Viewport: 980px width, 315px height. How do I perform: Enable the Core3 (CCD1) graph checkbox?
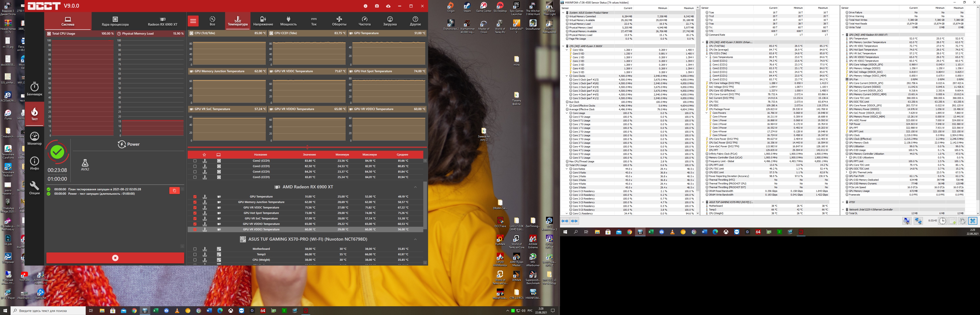(195, 166)
